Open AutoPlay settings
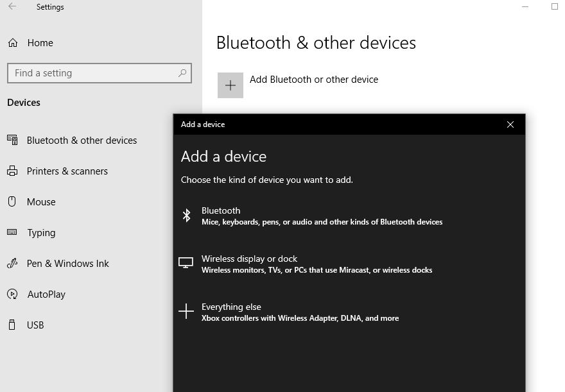The width and height of the screenshot is (565, 392). coord(46,294)
